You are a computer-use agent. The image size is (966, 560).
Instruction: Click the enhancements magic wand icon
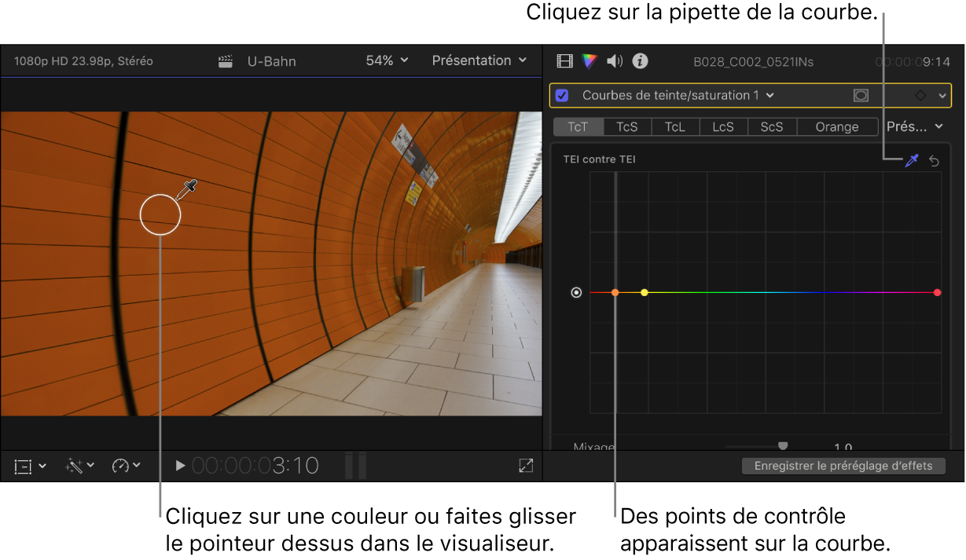tap(75, 466)
